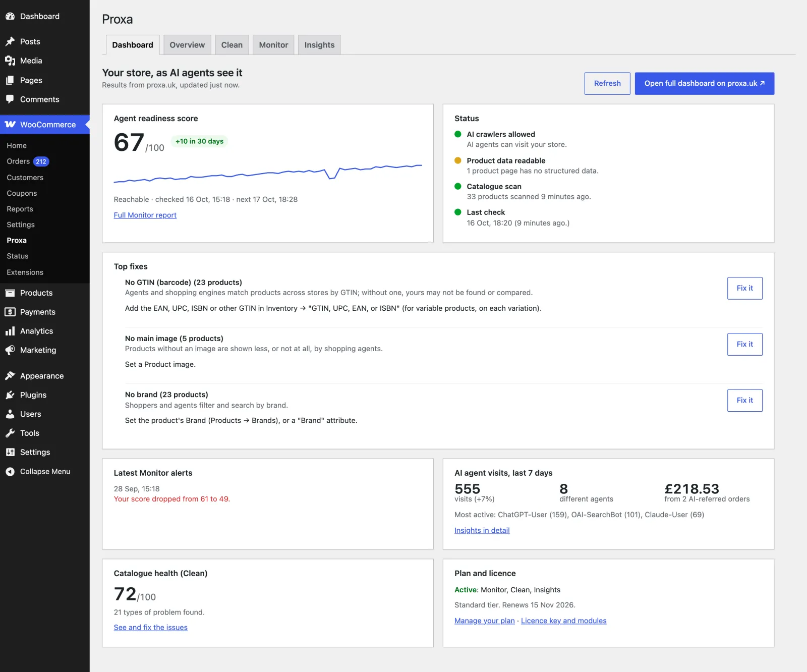Open the Monitor tab
Image resolution: width=807 pixels, height=672 pixels.
click(x=273, y=45)
